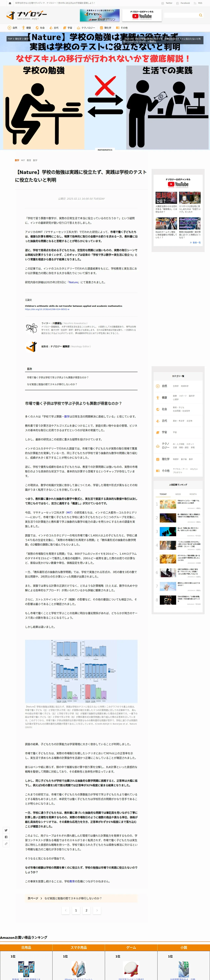Jump to 市場で働く子供は学校で学ぶ子供よりも算数が得意なのか？ in 目次
The width and height of the screenshot is (210, 980).
pos(58,377)
